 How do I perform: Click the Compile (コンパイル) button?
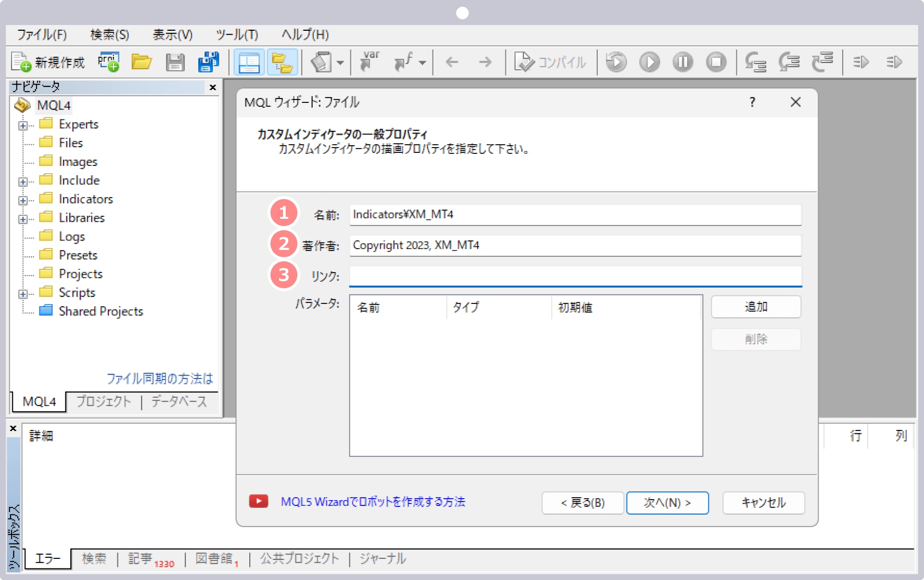550,62
